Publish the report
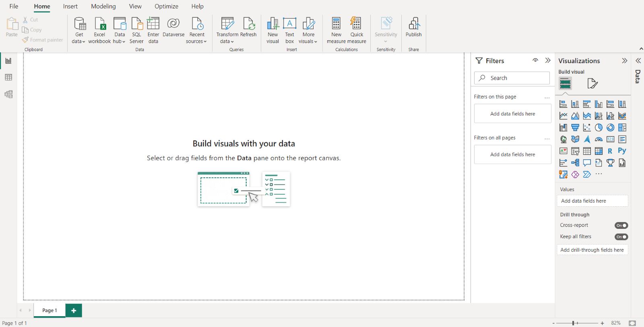 click(x=414, y=27)
